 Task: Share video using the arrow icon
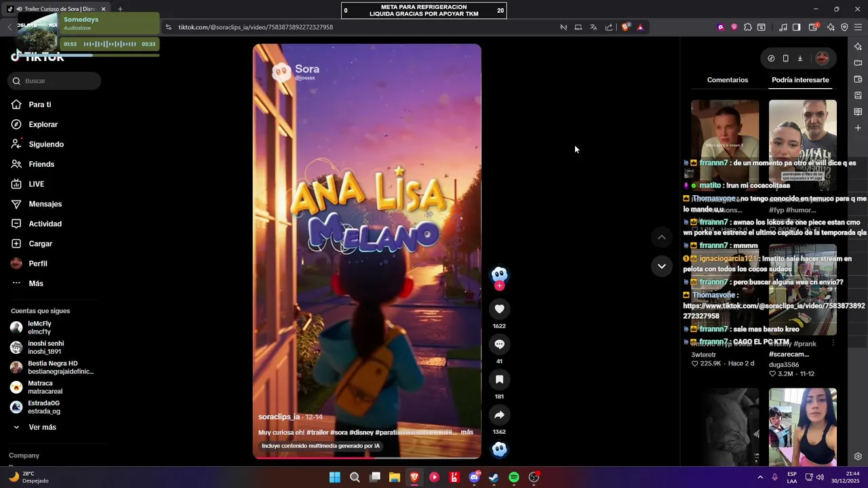(x=499, y=415)
